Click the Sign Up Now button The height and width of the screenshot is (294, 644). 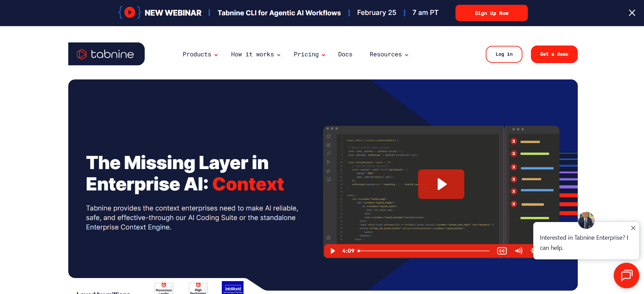coord(491,13)
